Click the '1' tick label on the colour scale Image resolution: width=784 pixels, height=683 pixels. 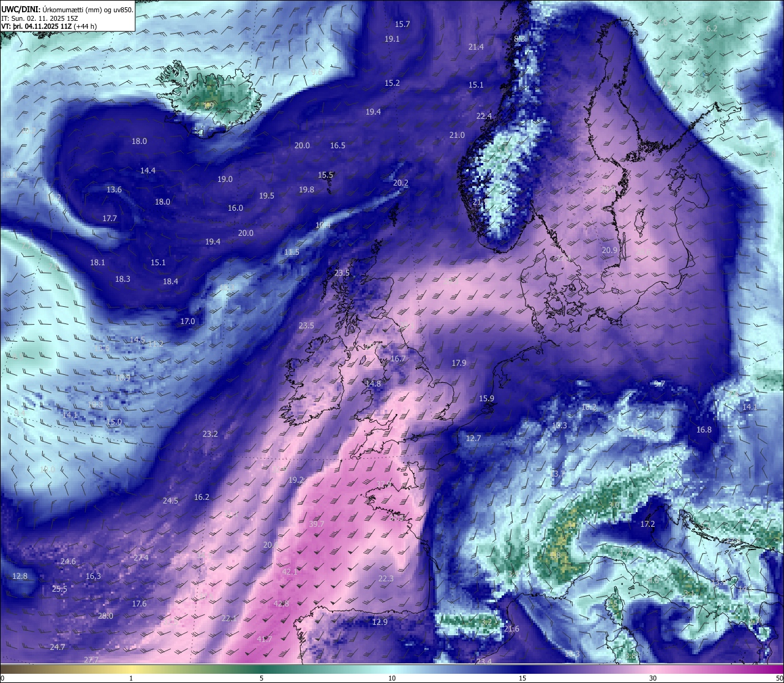(131, 678)
